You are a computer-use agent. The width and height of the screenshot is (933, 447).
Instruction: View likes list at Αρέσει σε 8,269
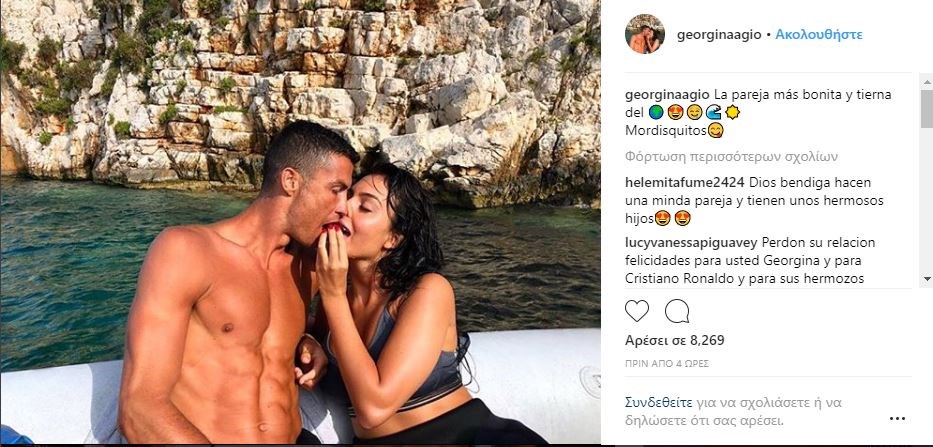coord(675,340)
